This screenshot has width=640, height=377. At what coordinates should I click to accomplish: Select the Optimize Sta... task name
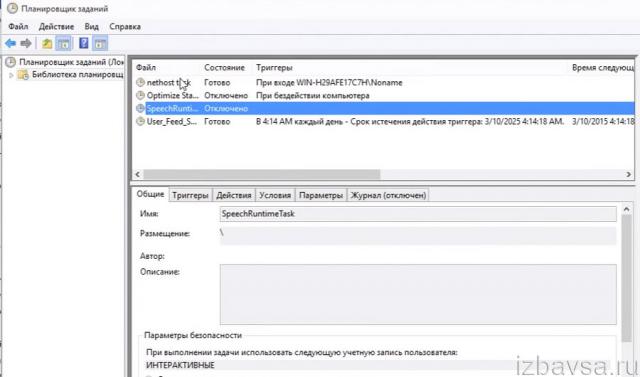click(x=173, y=95)
